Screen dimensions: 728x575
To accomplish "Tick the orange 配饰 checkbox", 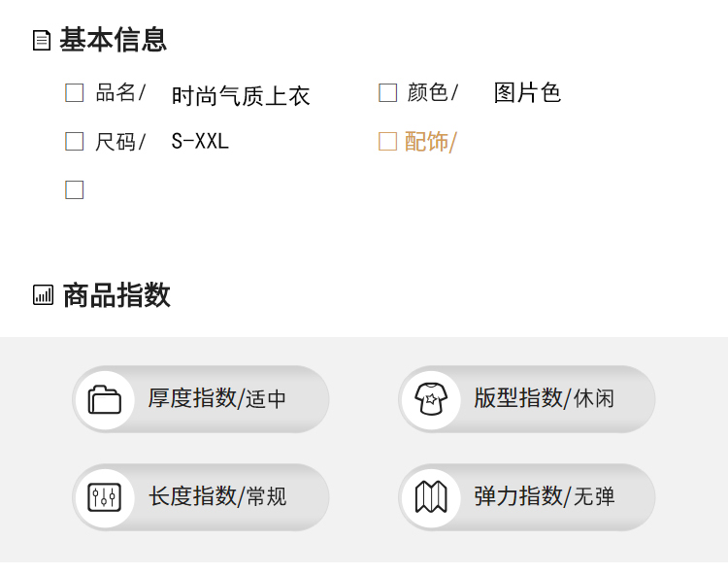I will [387, 141].
